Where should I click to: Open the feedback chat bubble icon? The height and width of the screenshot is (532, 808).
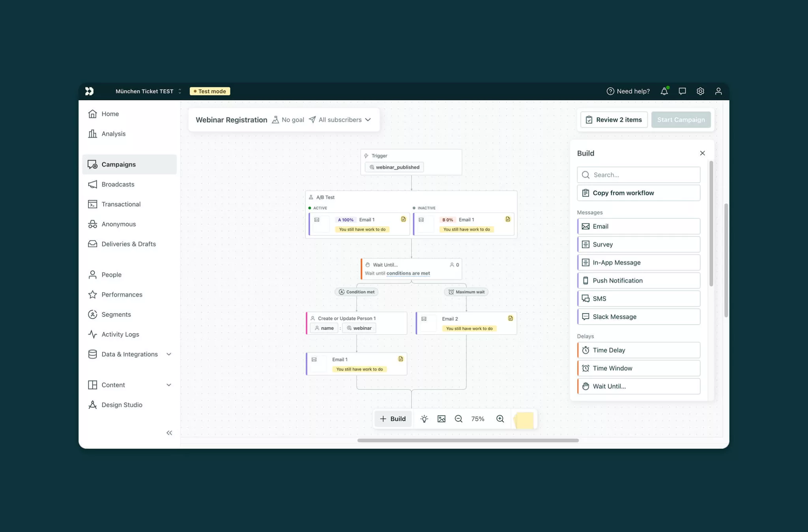(x=682, y=91)
